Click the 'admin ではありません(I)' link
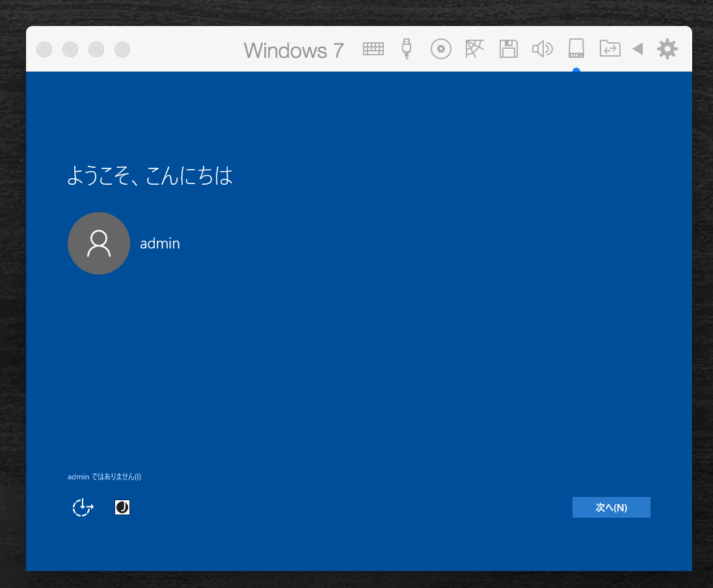This screenshot has width=713, height=588. [x=104, y=477]
